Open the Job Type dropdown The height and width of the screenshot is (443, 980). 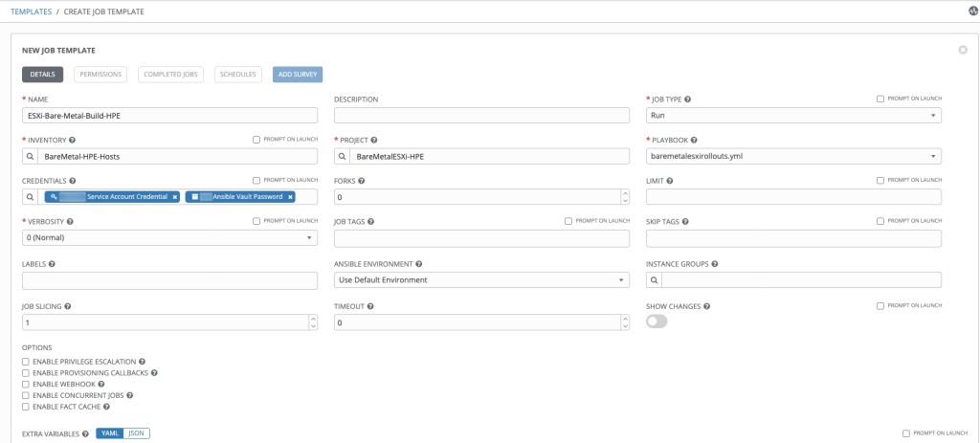[793, 115]
